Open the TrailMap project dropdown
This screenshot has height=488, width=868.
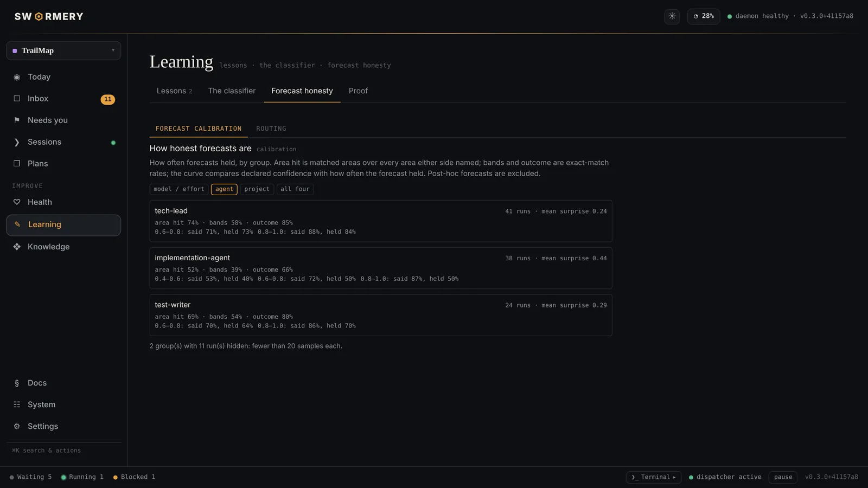click(x=63, y=50)
